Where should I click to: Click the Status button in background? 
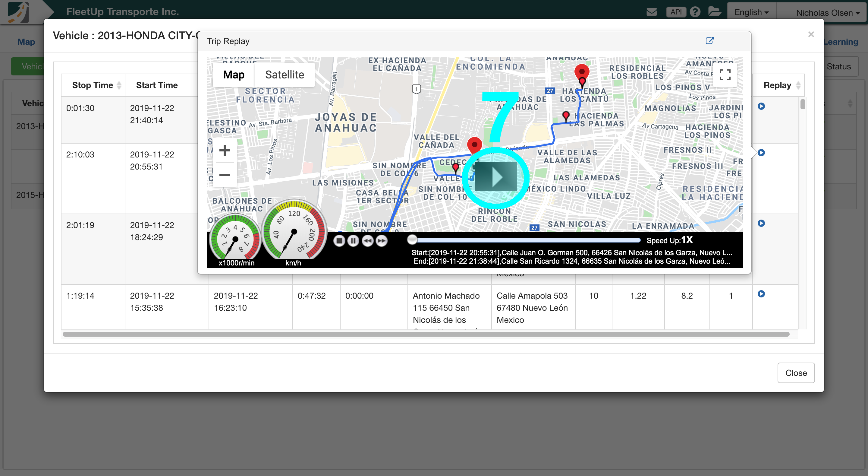838,66
